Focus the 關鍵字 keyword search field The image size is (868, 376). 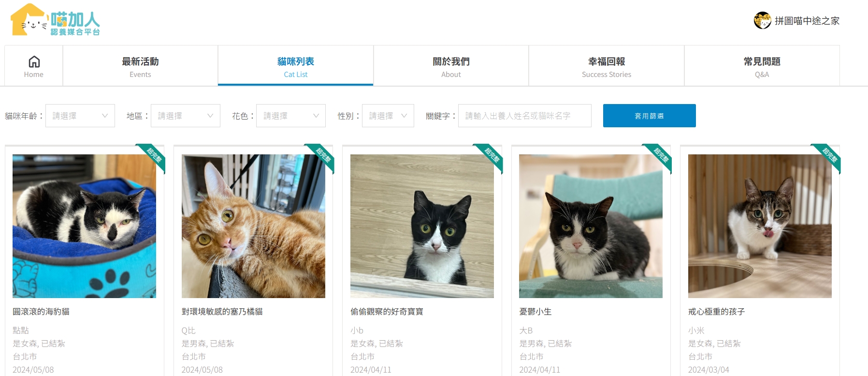point(525,116)
